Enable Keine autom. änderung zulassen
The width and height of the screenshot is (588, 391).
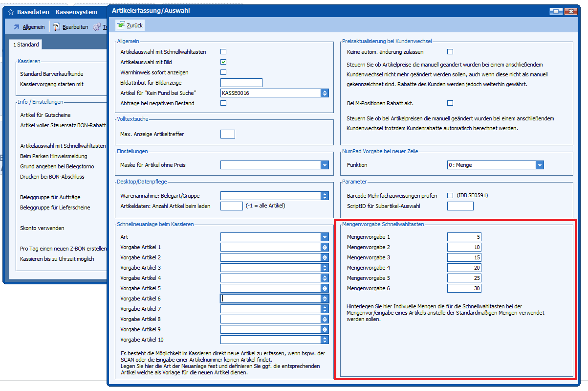coord(450,52)
